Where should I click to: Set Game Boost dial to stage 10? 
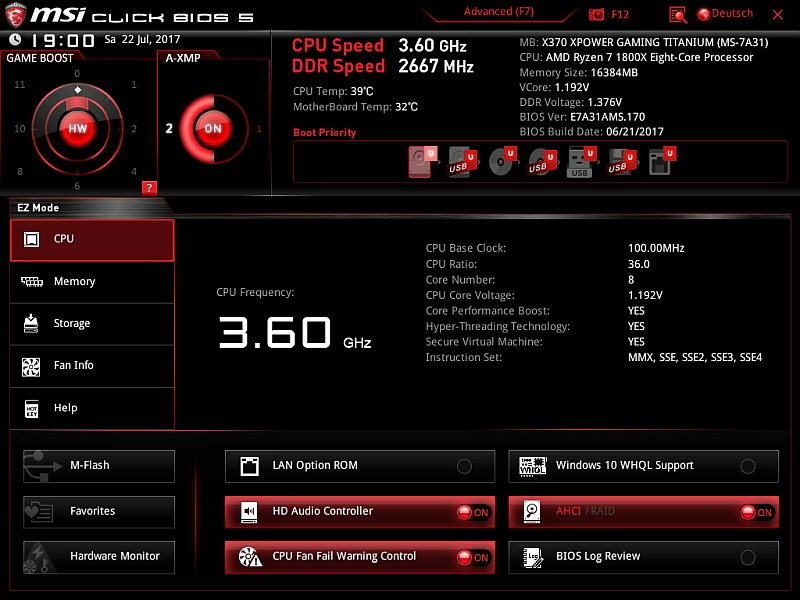(19, 129)
